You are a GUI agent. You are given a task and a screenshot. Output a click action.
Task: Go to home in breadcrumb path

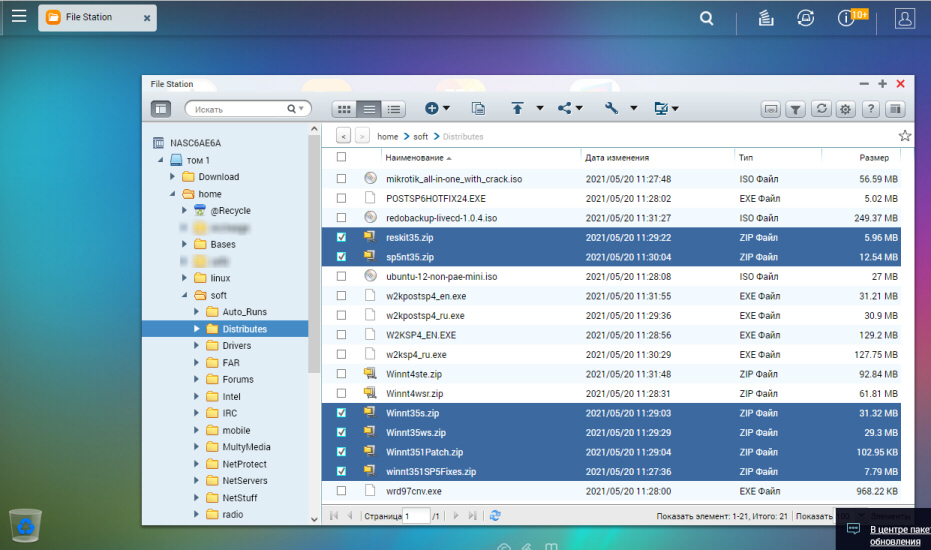388,137
